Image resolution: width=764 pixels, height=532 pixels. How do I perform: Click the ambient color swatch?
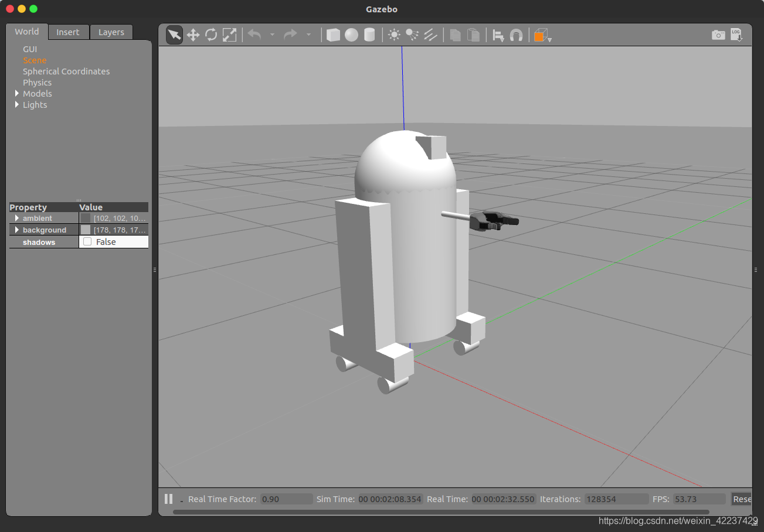point(86,218)
